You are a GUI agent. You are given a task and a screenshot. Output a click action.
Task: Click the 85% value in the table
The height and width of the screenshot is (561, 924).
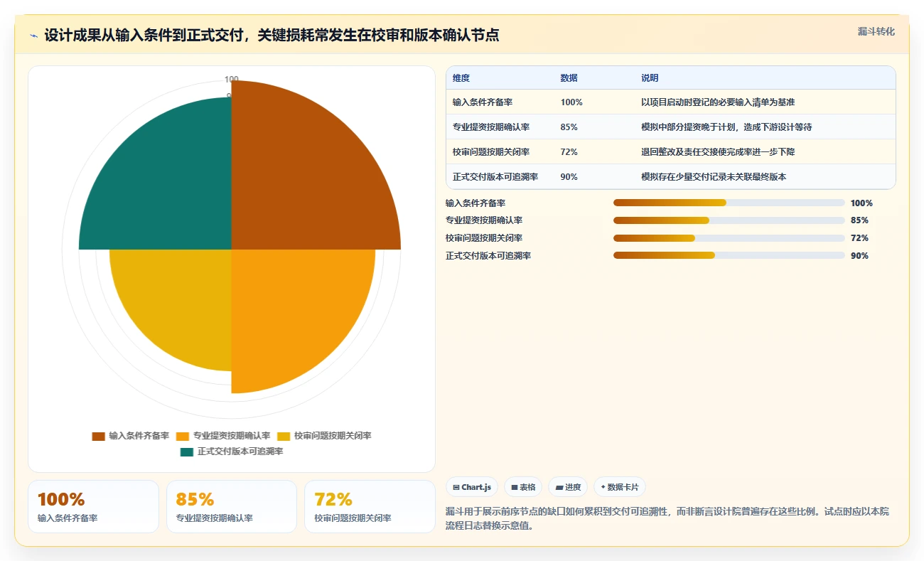[569, 127]
